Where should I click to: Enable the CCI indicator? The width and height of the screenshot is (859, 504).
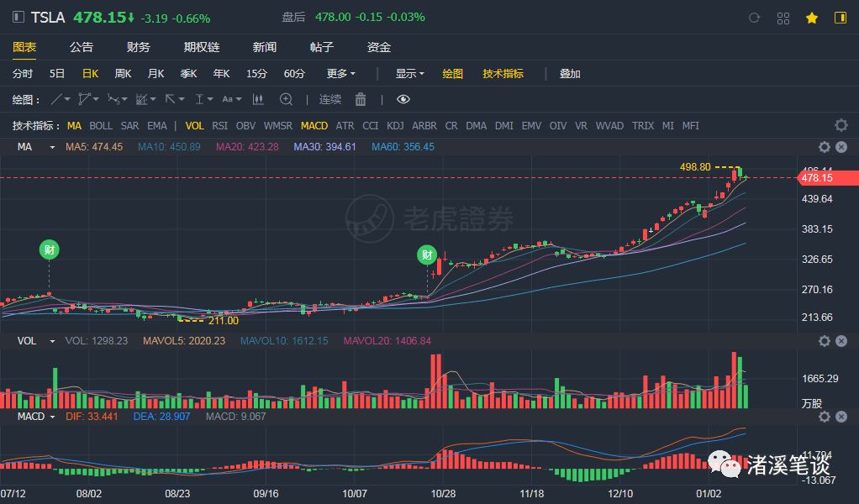click(x=371, y=126)
